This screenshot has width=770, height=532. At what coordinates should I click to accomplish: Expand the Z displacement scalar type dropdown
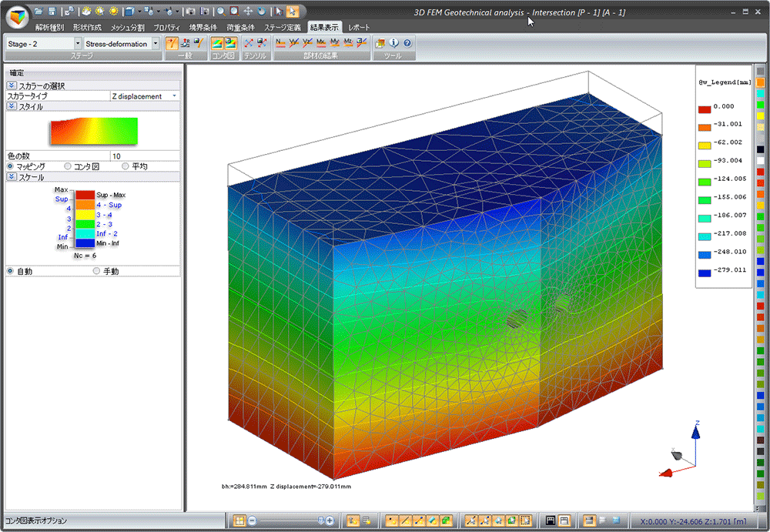click(x=174, y=96)
